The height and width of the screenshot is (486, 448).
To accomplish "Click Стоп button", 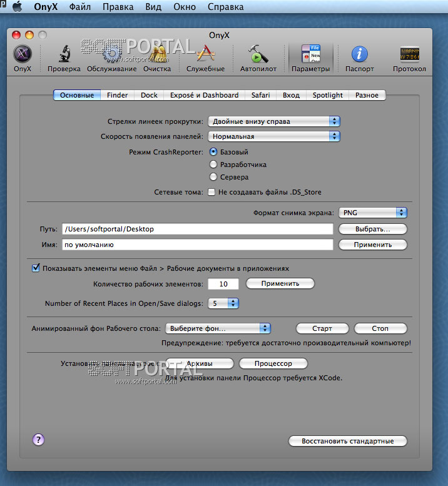I will (380, 328).
